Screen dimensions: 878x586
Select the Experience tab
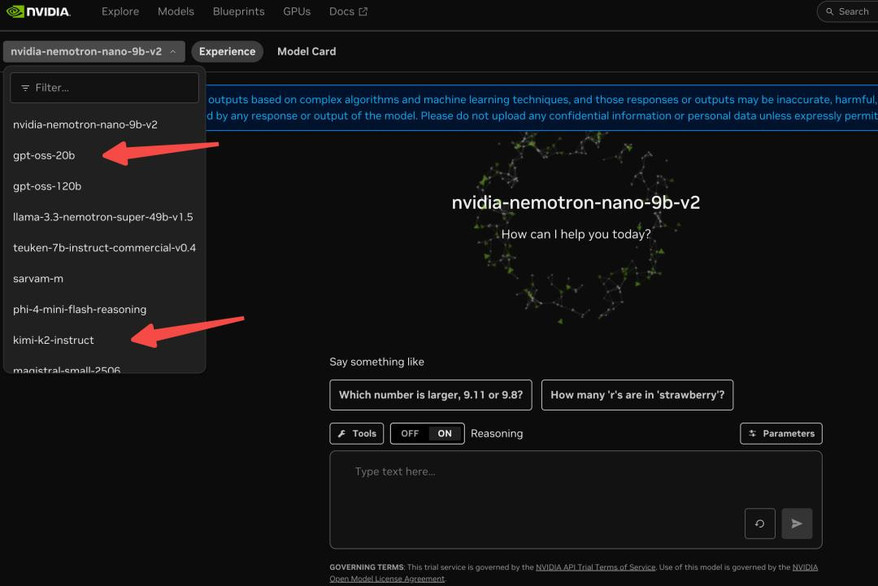(227, 51)
